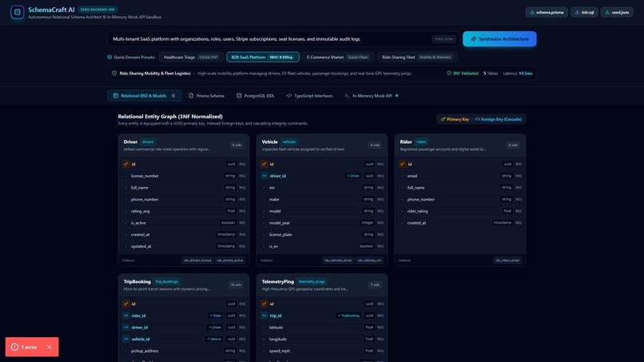
Task: Click the Synthesize Architecture button
Action: click(x=499, y=39)
